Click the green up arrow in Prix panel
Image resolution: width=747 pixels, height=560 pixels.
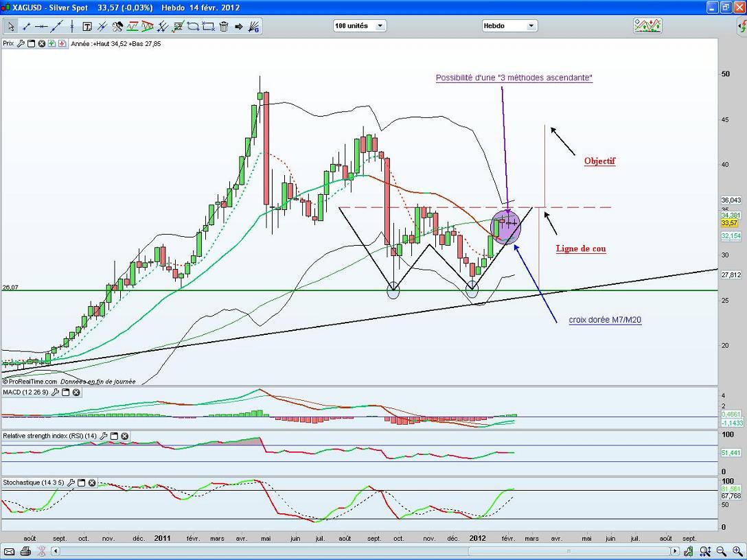[52, 43]
